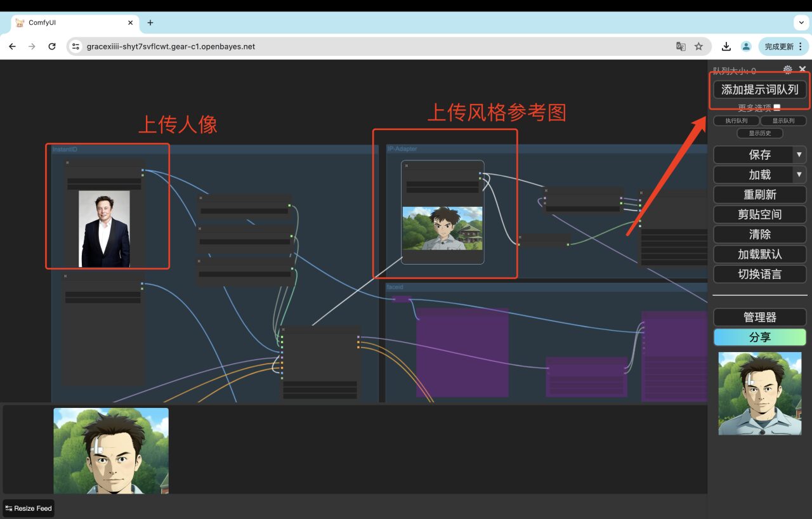
Task: Click the Resize Feed button
Action: pyautogui.click(x=29, y=508)
